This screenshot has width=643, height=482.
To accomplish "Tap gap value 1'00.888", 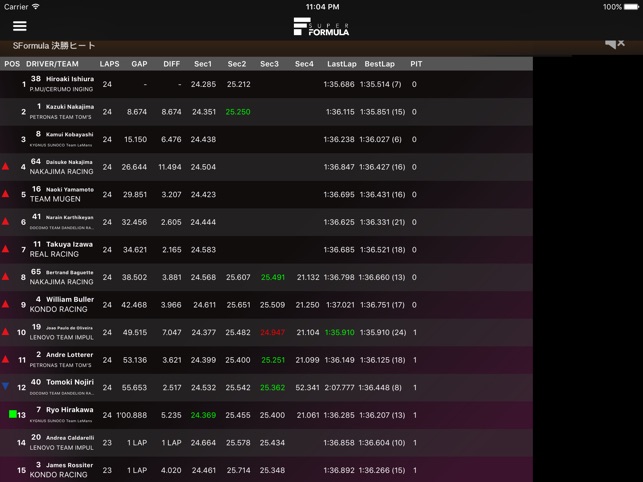I will (132, 415).
